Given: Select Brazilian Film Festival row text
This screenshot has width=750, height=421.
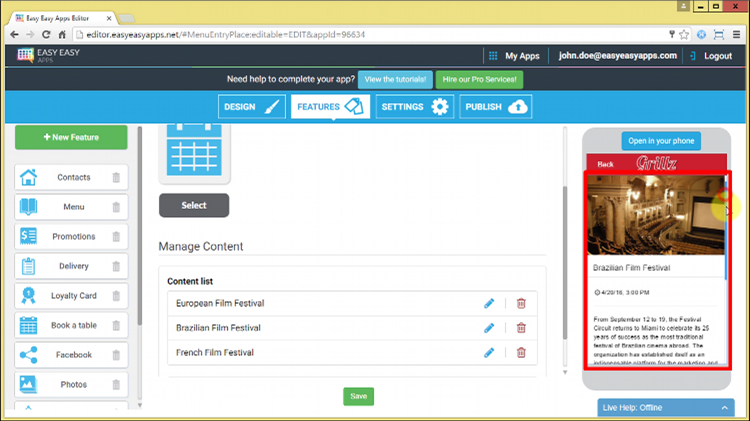Looking at the screenshot, I should tap(218, 328).
